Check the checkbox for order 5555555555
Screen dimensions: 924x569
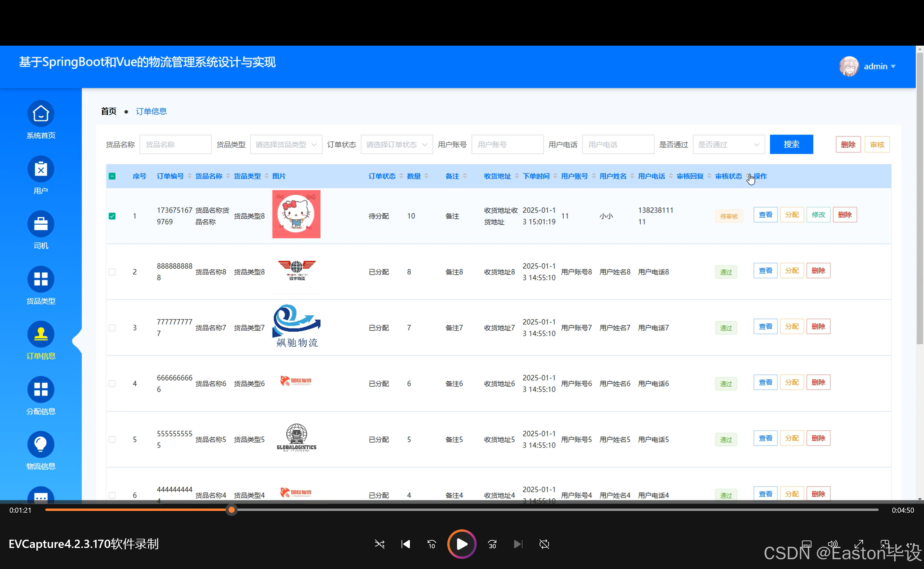coord(112,439)
